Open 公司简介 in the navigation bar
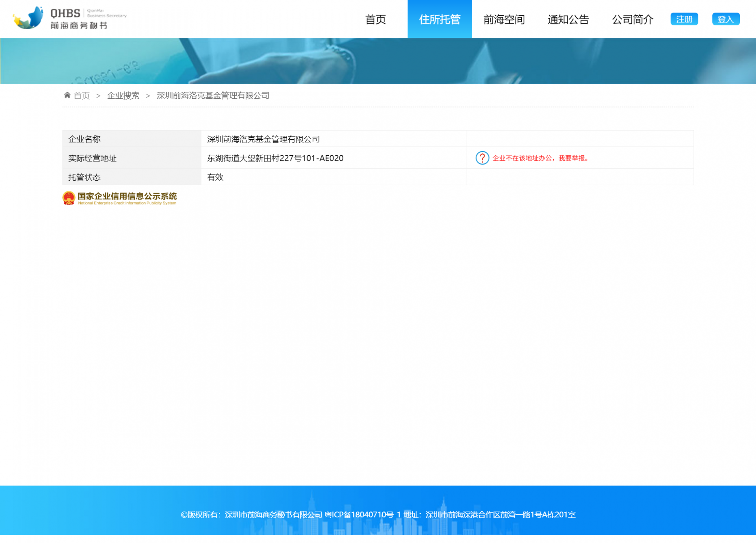This screenshot has height=543, width=756. 632,19
